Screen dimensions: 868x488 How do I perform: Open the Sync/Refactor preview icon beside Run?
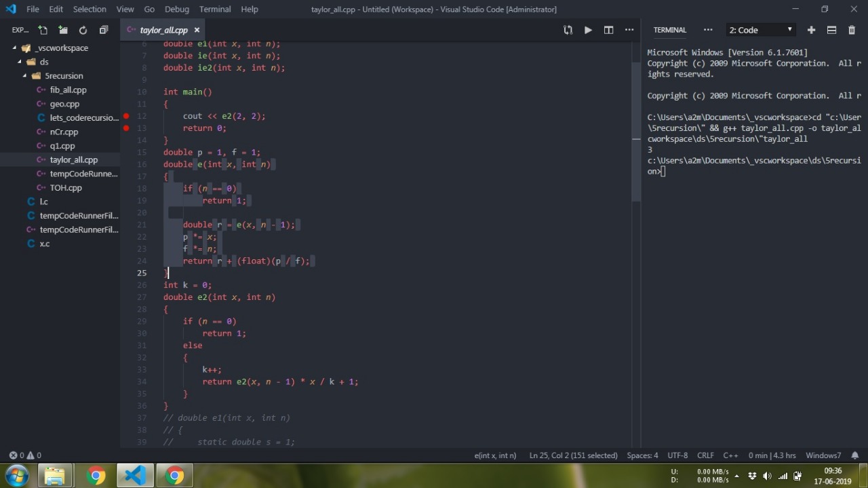click(568, 30)
